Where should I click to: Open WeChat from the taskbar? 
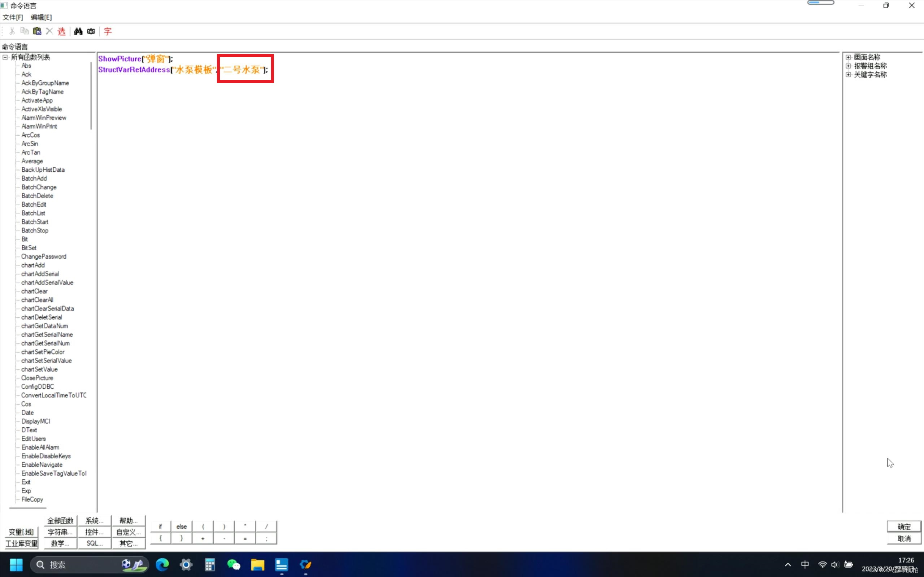234,564
